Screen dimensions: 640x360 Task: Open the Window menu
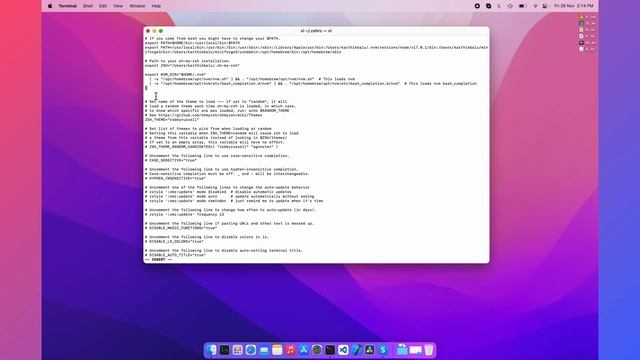(137, 6)
